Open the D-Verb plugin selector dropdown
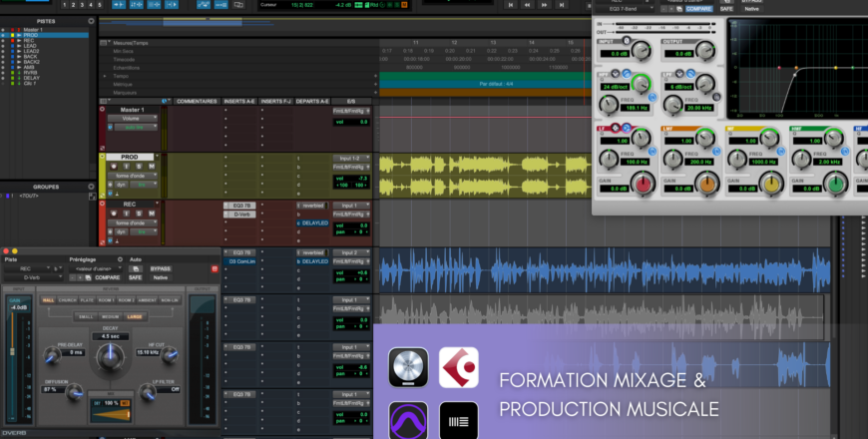The height and width of the screenshot is (439, 868). (x=33, y=277)
